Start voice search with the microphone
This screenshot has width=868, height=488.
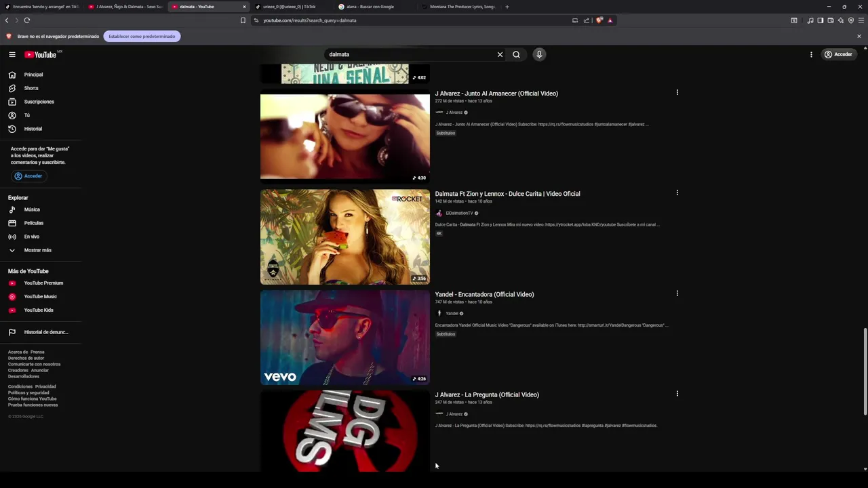click(x=539, y=54)
